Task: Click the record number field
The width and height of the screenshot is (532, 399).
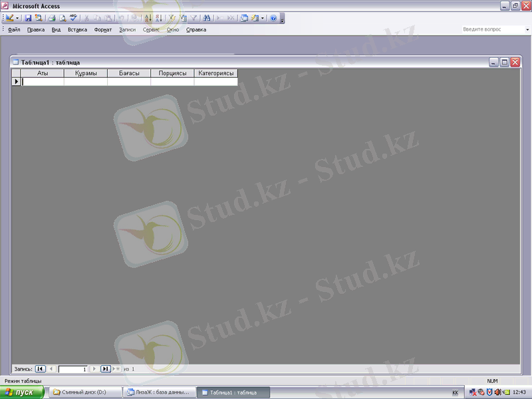Action: tap(72, 369)
